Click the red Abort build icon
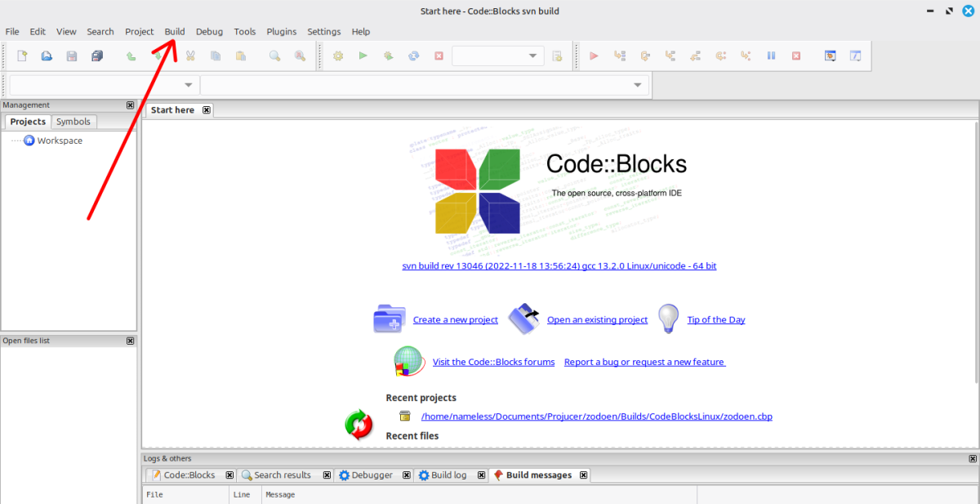 (439, 56)
